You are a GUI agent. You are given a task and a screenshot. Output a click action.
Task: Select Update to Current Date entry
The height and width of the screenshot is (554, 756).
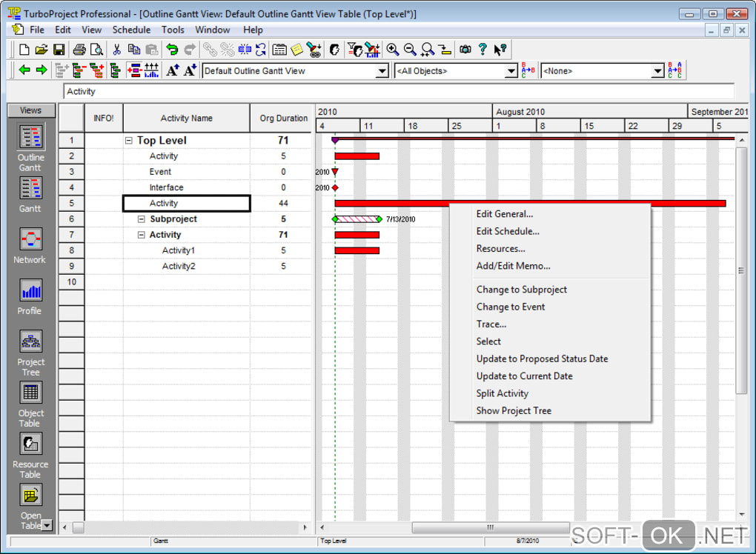[x=524, y=376]
